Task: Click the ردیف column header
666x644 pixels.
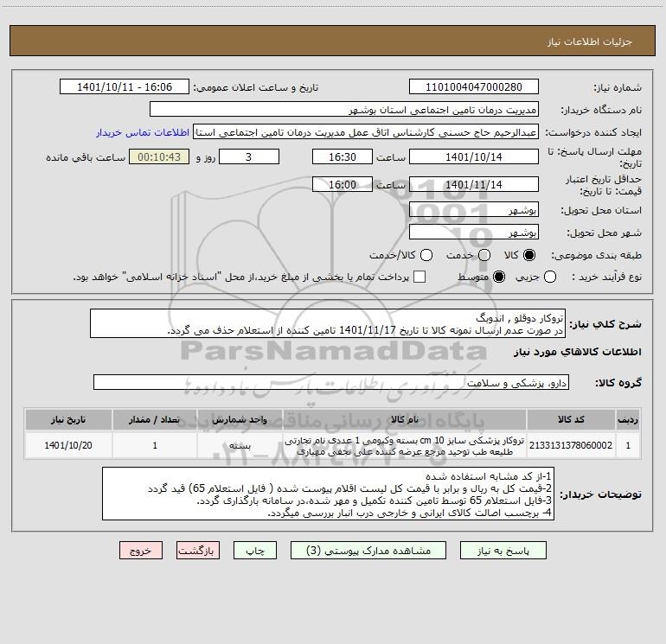Action: coord(628,419)
